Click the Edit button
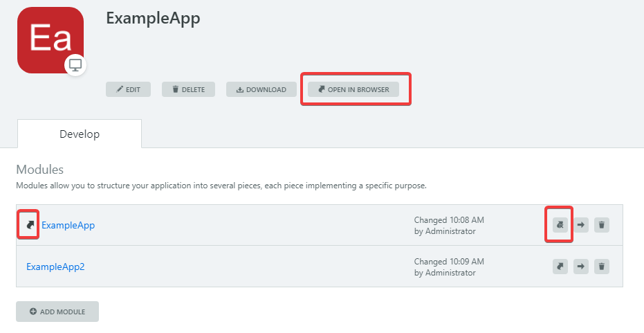The width and height of the screenshot is (644, 333). 128,89
